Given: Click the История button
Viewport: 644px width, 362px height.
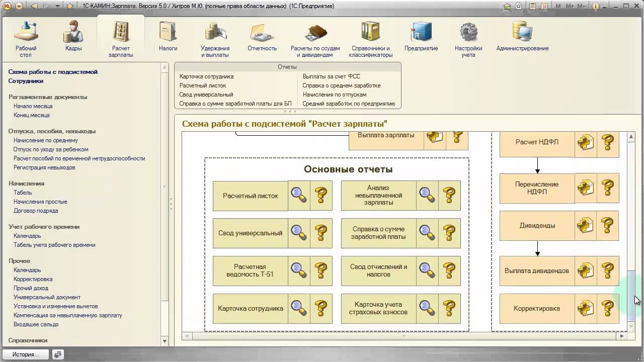Looking at the screenshot, I should pyautogui.click(x=26, y=354).
